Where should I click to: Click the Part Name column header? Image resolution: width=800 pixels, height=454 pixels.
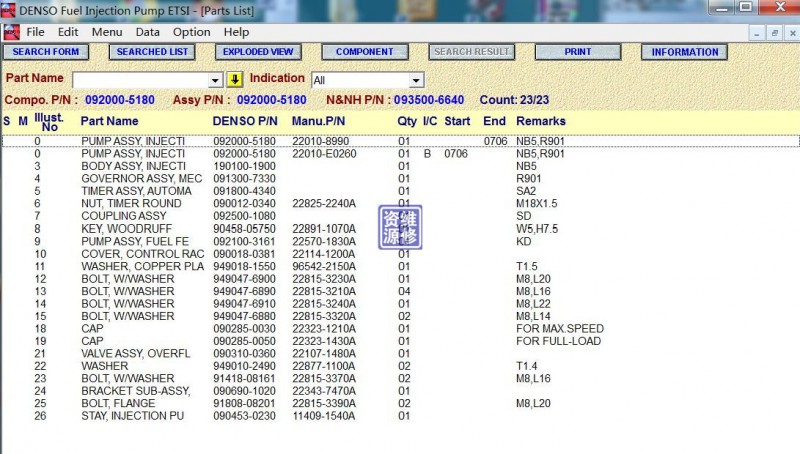[x=109, y=121]
